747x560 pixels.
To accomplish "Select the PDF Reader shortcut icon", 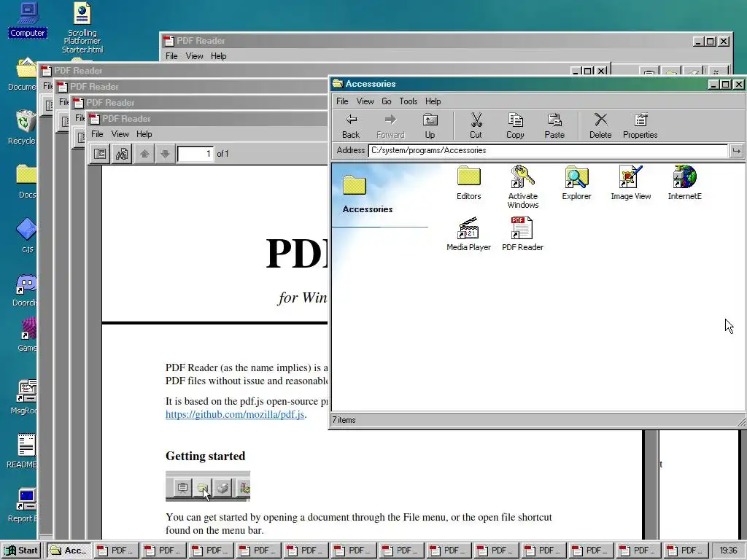I will point(522,234).
